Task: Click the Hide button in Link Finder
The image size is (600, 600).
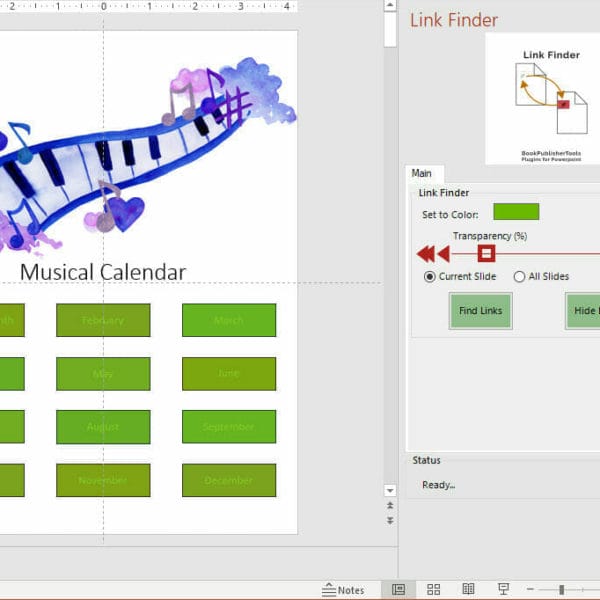Action: pos(582,311)
